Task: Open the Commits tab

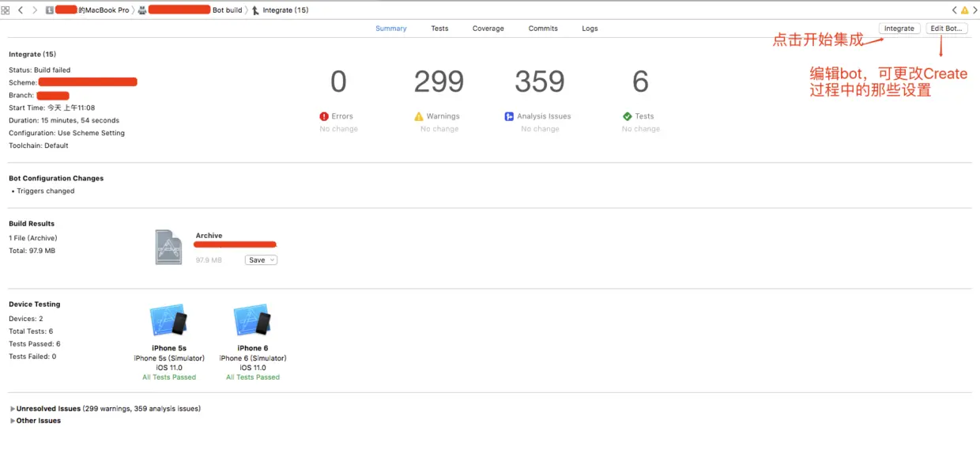Action: [543, 28]
